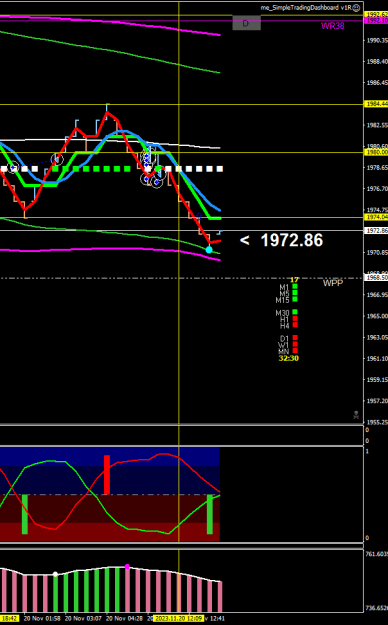This screenshot has width=388, height=625.
Task: Click the MN timeframe red square
Action: pos(295,350)
